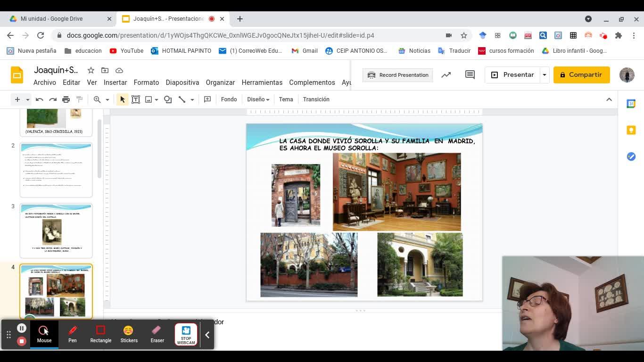Click the Record Presentation button
Screen dimensions: 644x362
[398, 75]
